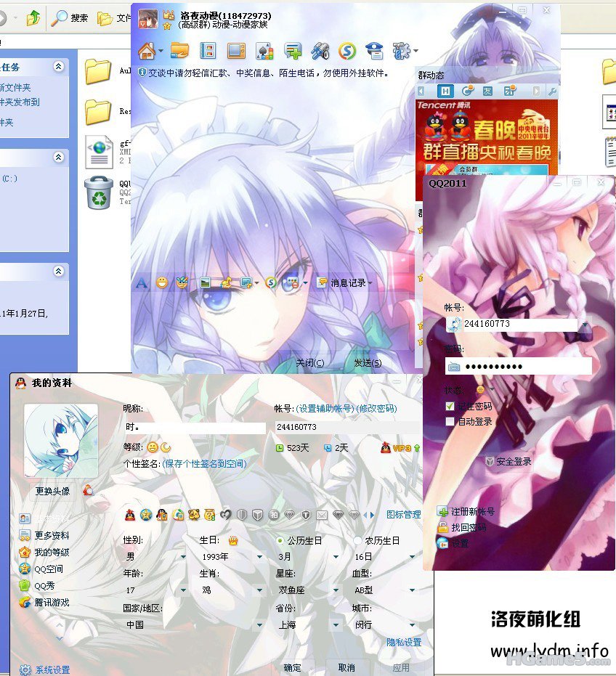Open the birth day dropdown 16日

point(412,557)
